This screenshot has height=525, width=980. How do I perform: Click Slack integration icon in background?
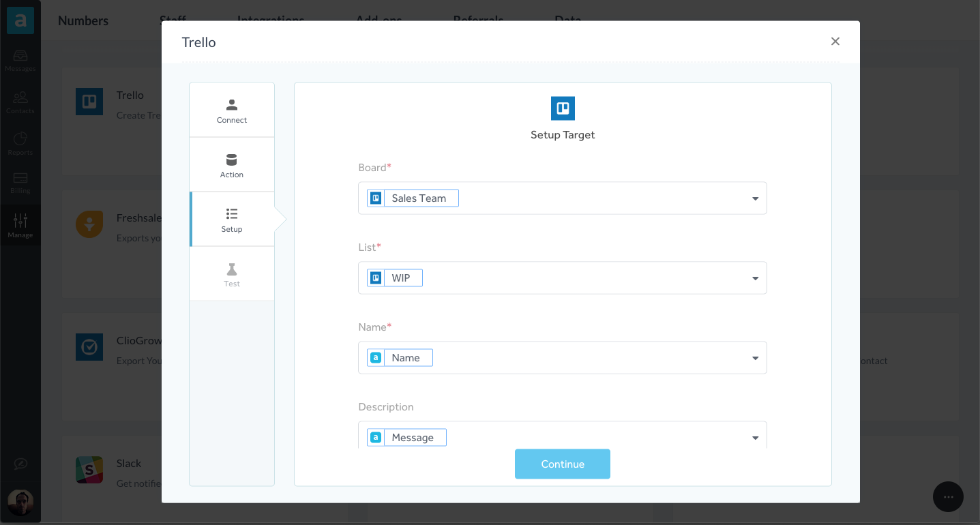click(89, 470)
